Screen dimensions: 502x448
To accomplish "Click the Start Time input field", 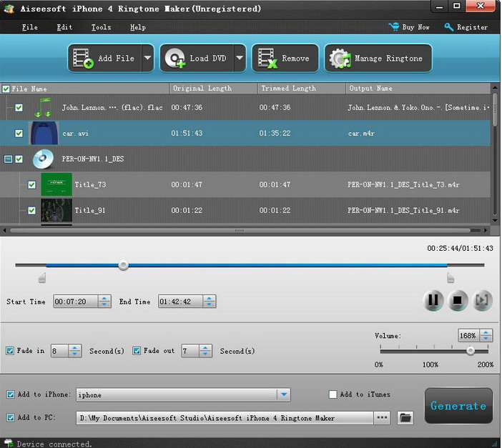I will coord(76,302).
